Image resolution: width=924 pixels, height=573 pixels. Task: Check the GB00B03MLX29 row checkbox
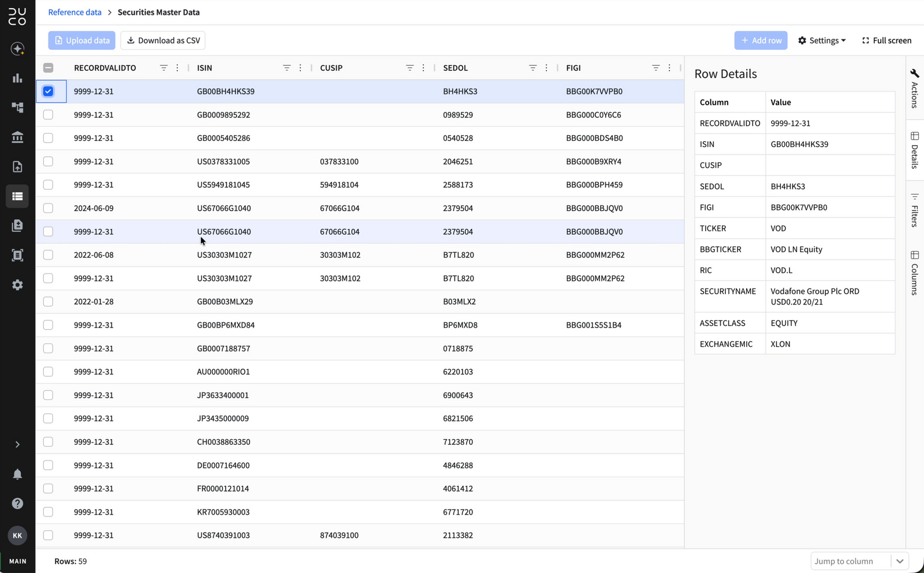click(48, 302)
